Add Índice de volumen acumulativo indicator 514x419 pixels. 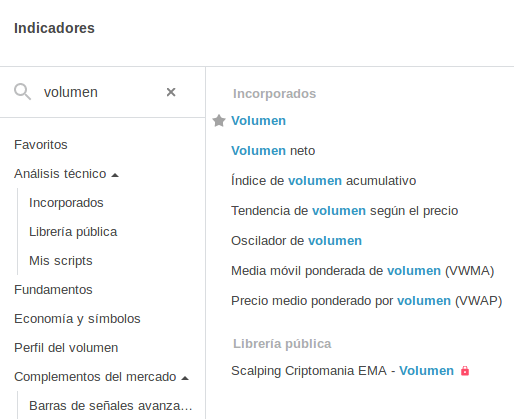(324, 181)
